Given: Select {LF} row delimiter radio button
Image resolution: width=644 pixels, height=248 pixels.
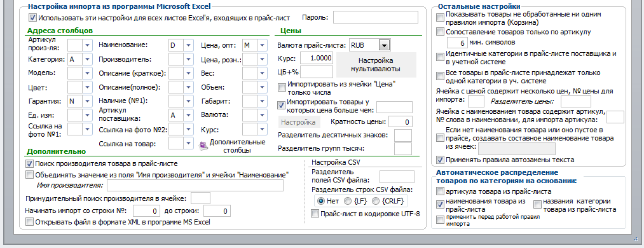Looking at the screenshot, I should (x=347, y=201).
